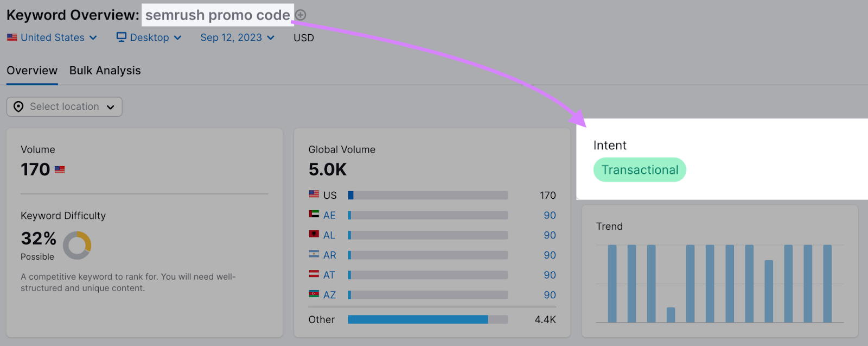
Task: Click the US flag next to volume 170
Action: pyautogui.click(x=60, y=169)
